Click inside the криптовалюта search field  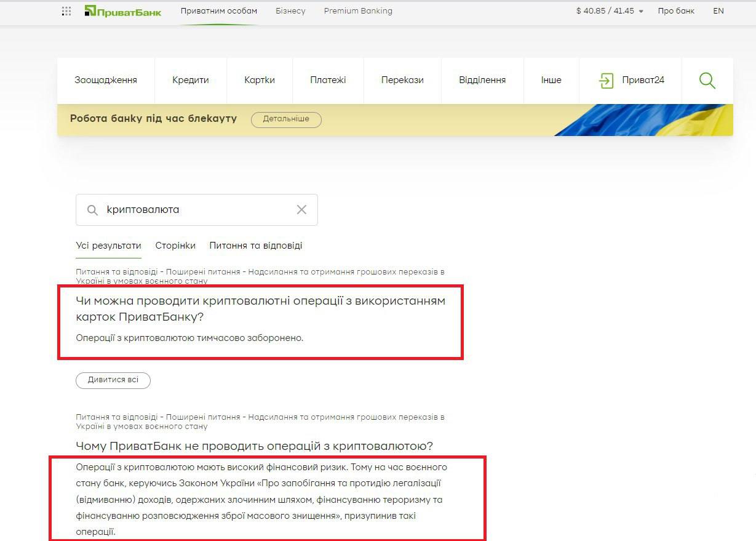pyautogui.click(x=197, y=210)
